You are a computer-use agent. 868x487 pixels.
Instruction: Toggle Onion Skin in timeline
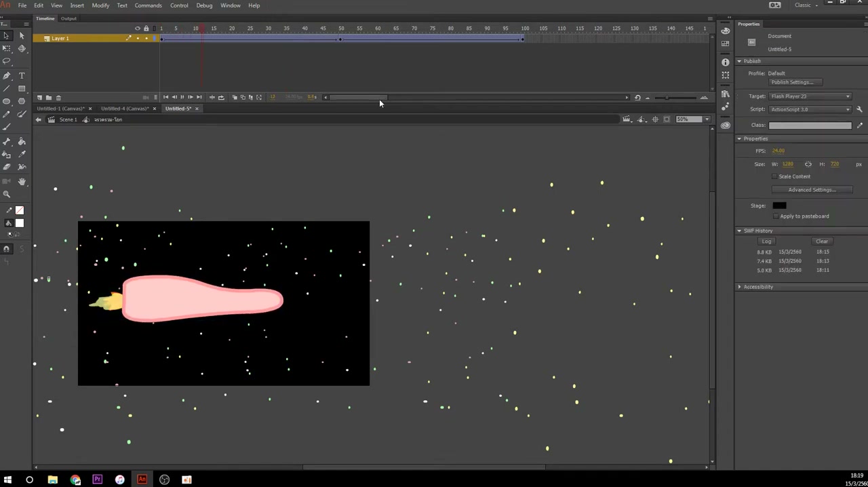point(235,98)
